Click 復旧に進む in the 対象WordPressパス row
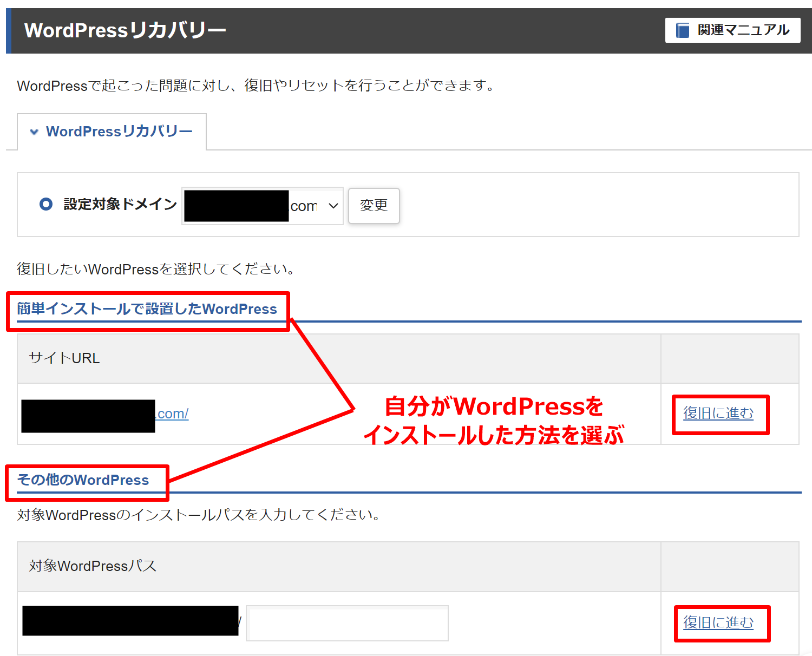The width and height of the screenshot is (812, 656). [x=718, y=623]
